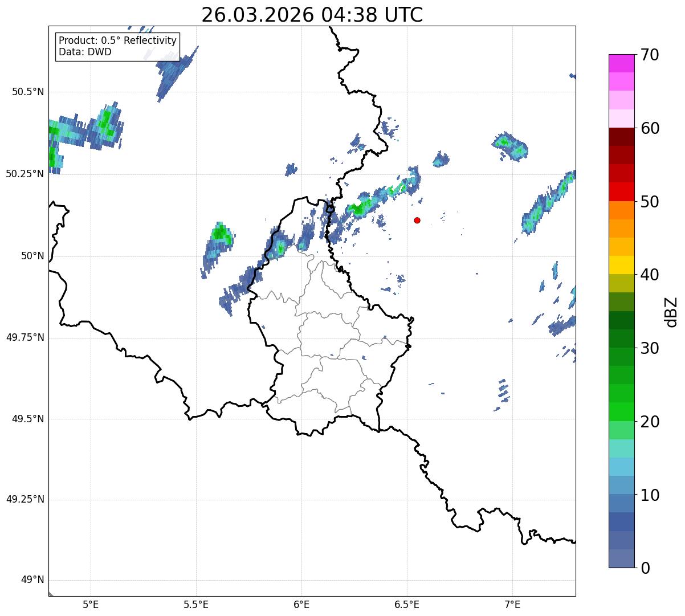The height and width of the screenshot is (616, 685).
Task: Click the dark maroon 60 dBZ colorbar segment
Action: (621, 137)
